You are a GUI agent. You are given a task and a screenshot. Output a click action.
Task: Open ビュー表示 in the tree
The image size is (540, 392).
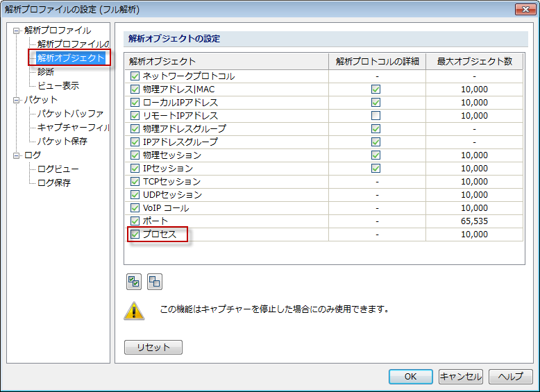click(x=58, y=85)
